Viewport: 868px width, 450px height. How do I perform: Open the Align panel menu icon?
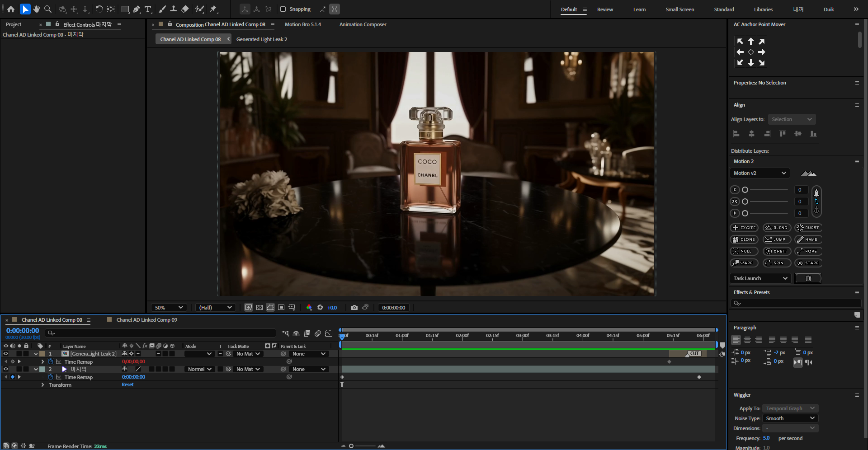857,105
